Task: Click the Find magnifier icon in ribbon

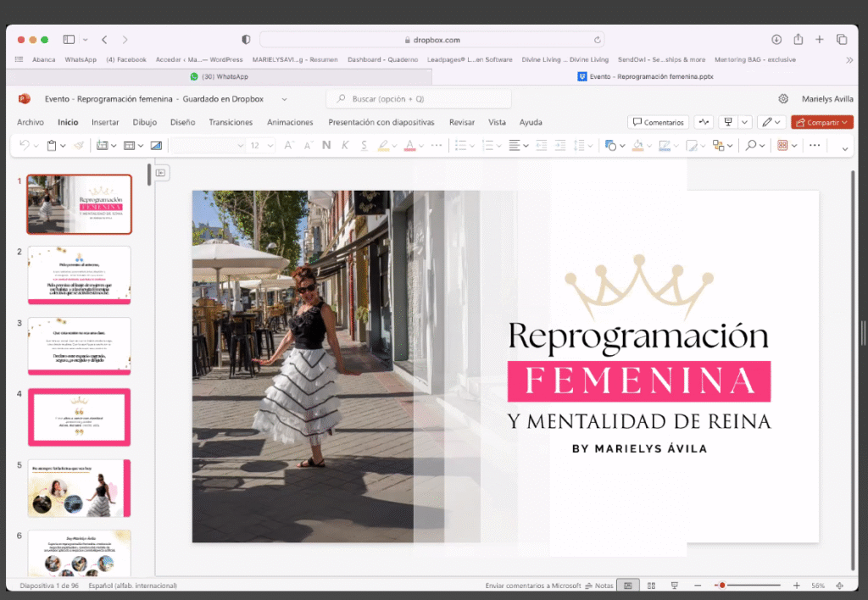Action: (750, 145)
